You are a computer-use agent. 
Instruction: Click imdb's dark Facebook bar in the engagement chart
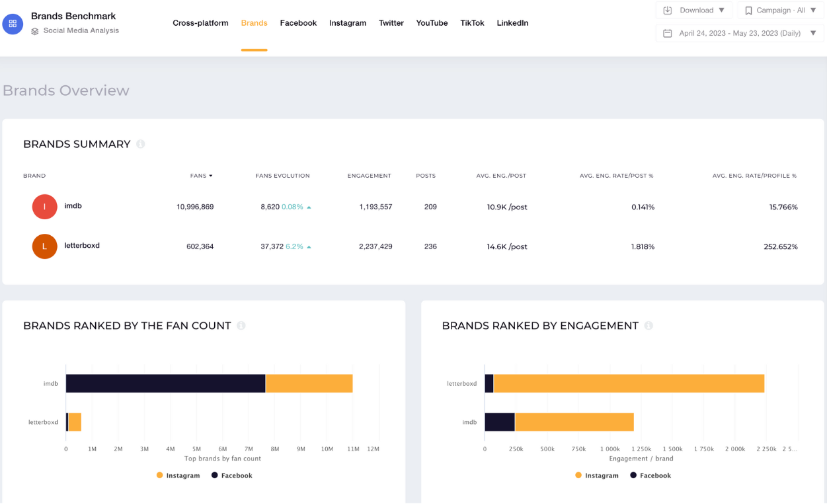point(500,422)
